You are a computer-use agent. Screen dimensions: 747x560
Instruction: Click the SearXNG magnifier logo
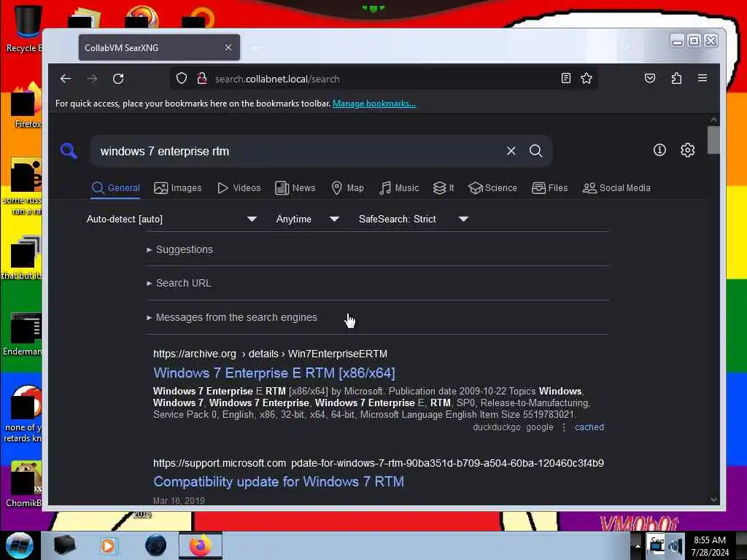pos(69,151)
